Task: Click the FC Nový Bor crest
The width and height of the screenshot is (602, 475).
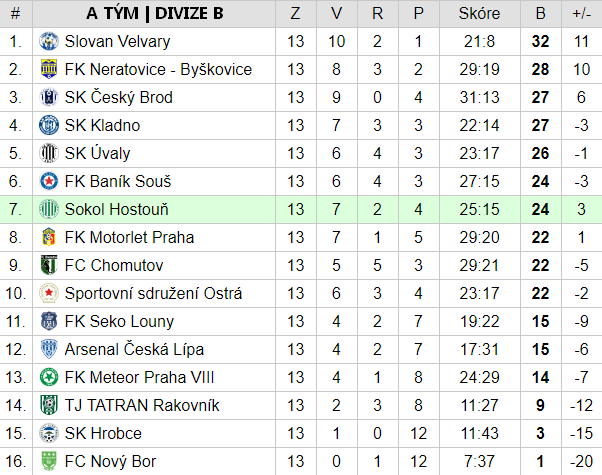Action: click(x=49, y=461)
